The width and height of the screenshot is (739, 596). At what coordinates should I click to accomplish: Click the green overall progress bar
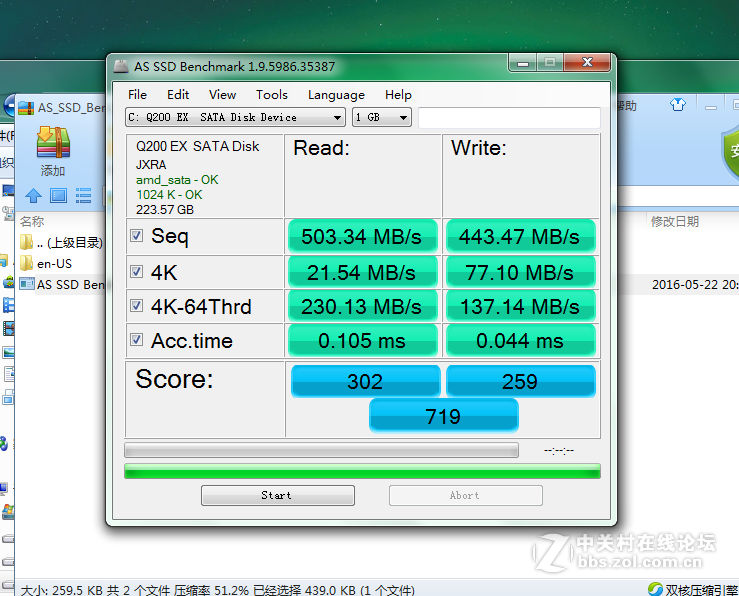[x=362, y=471]
